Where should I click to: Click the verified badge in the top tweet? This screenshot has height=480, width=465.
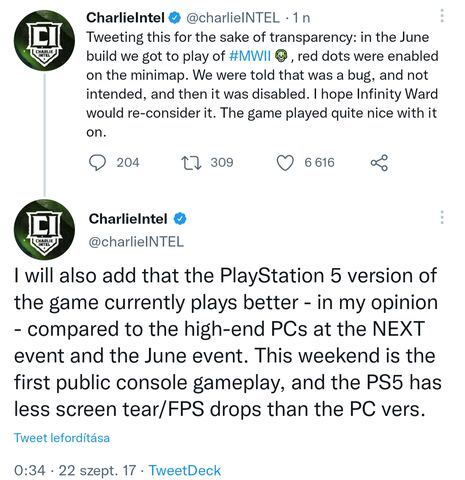click(175, 18)
